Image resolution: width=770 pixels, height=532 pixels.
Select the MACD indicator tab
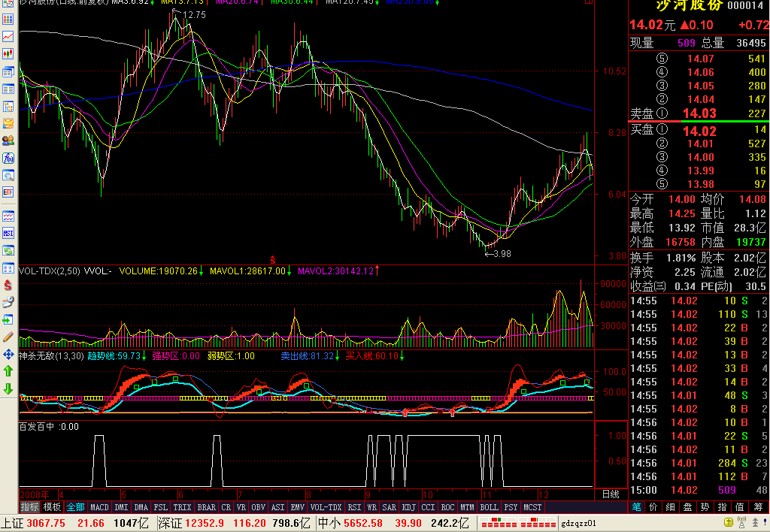(x=100, y=507)
